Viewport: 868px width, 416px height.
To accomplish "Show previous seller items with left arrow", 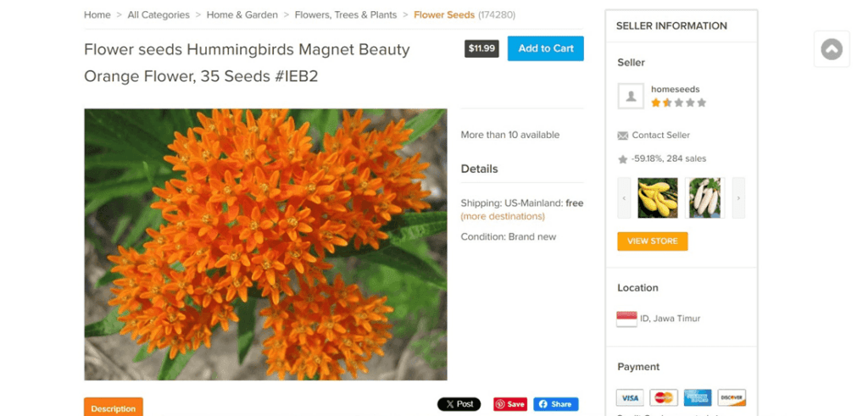I will point(624,198).
